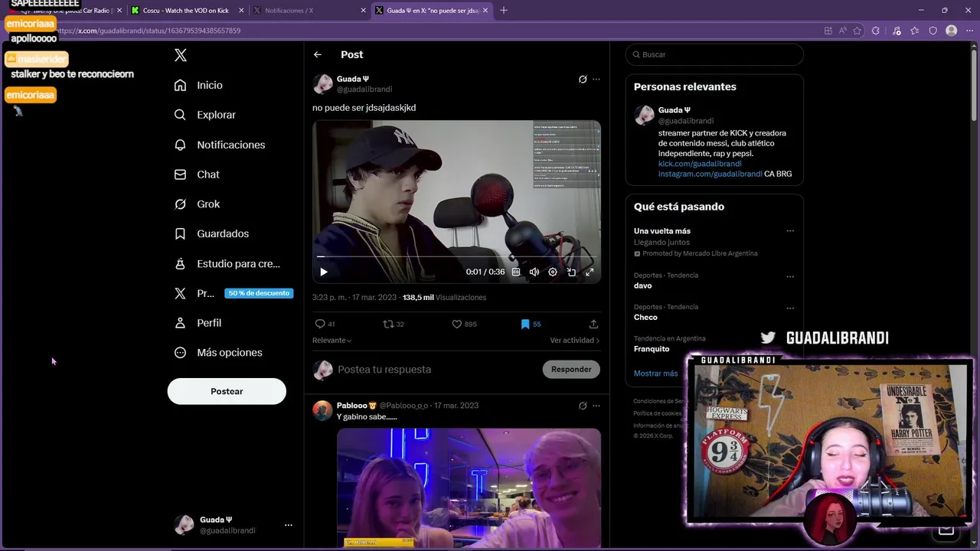Open Premium with 50% discount badge
The height and width of the screenshot is (551, 980).
click(x=233, y=293)
